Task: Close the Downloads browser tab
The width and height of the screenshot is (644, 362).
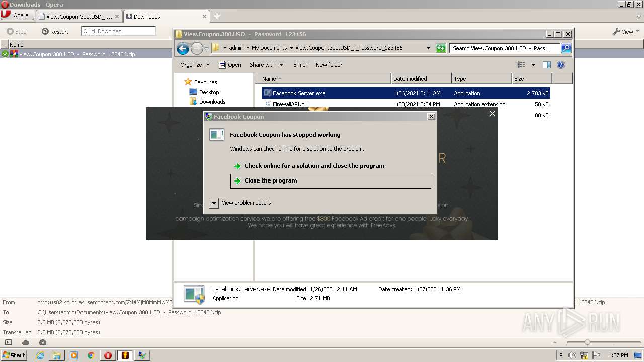Action: click(x=205, y=16)
